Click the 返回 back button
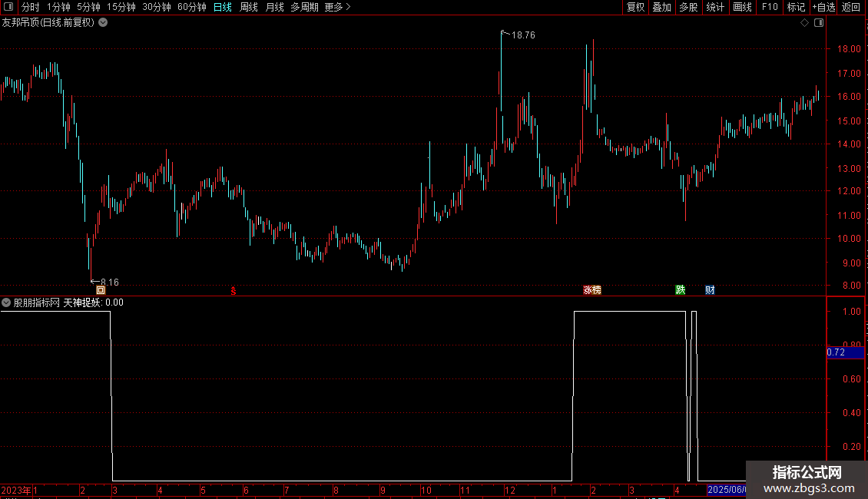 point(851,7)
